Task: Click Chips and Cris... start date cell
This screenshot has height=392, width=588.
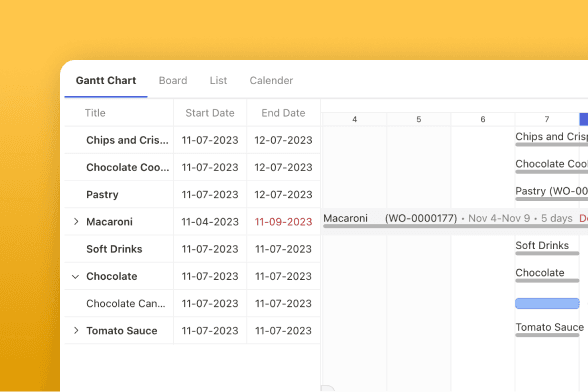Action: (x=210, y=140)
